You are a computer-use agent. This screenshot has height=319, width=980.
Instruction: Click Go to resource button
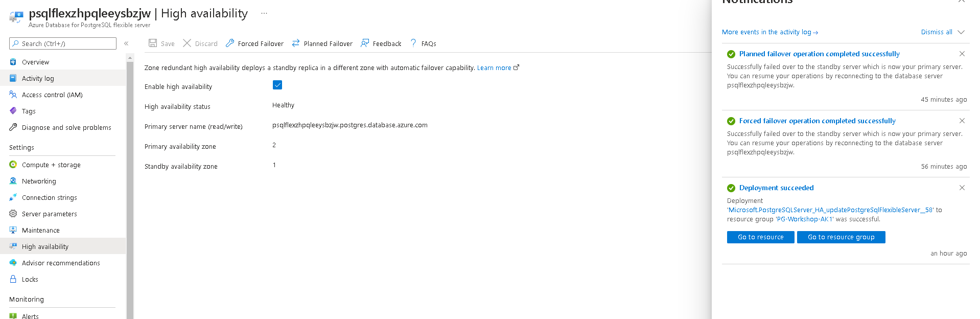tap(761, 237)
